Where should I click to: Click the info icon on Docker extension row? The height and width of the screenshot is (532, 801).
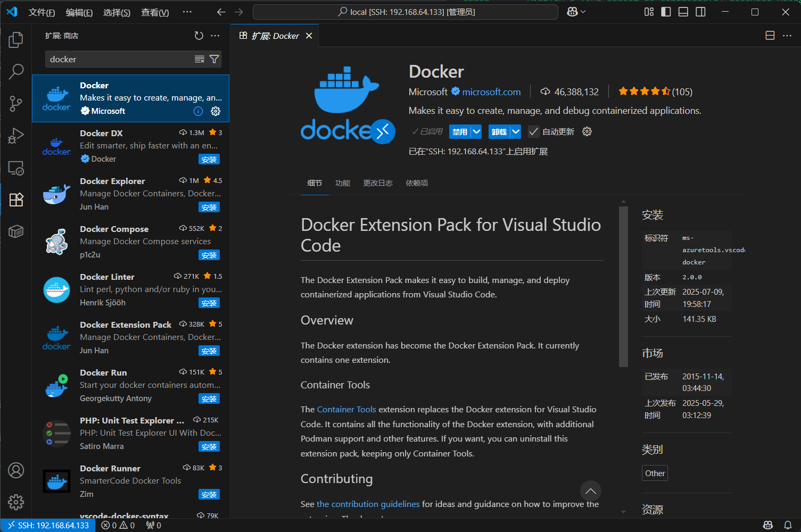point(198,111)
